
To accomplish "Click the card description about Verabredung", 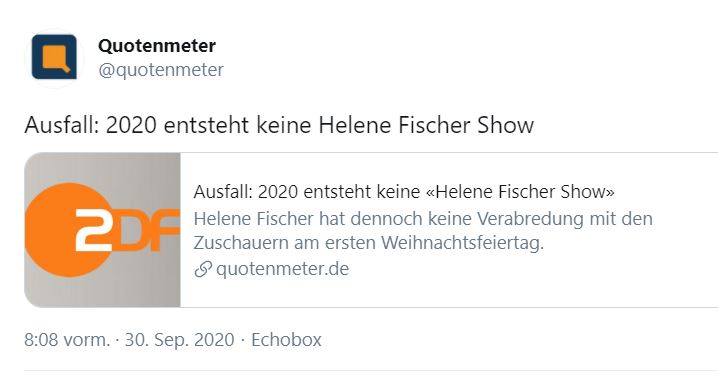I will tap(423, 231).
